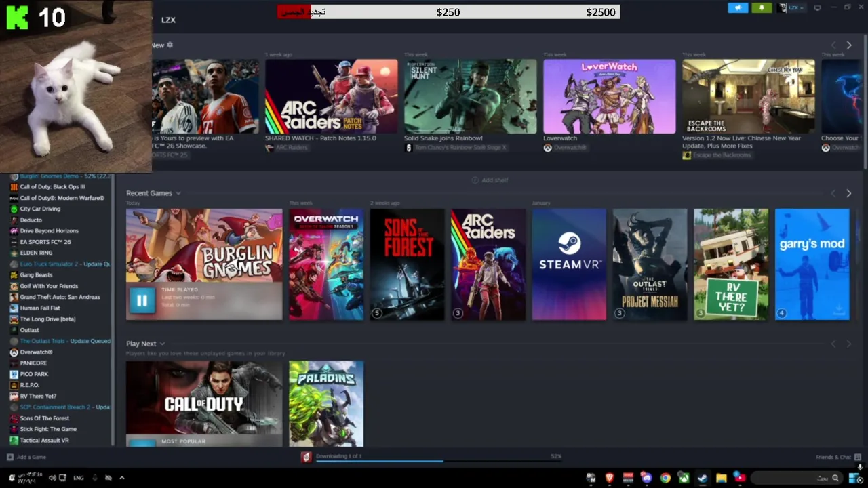Viewport: 868px width, 488px height.
Task: Click the PICO PARK icon in library list
Action: click(14, 374)
